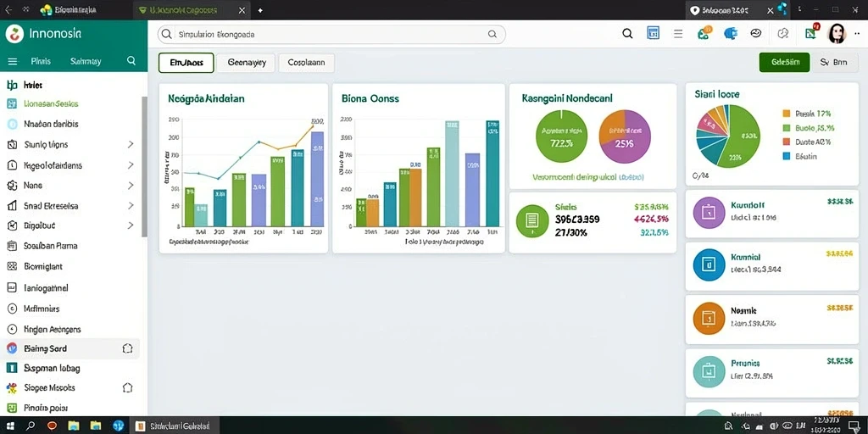Open Windows Start menu

pos(10,426)
